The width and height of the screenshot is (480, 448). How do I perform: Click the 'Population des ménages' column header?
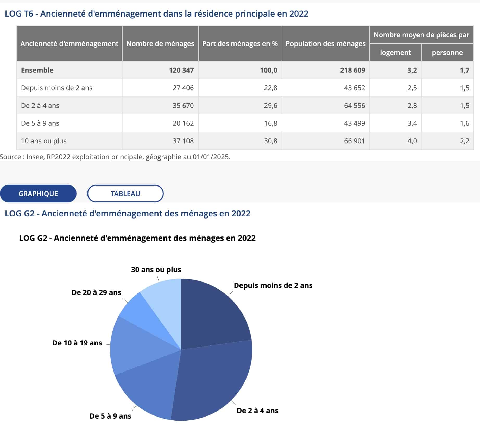[x=325, y=43]
